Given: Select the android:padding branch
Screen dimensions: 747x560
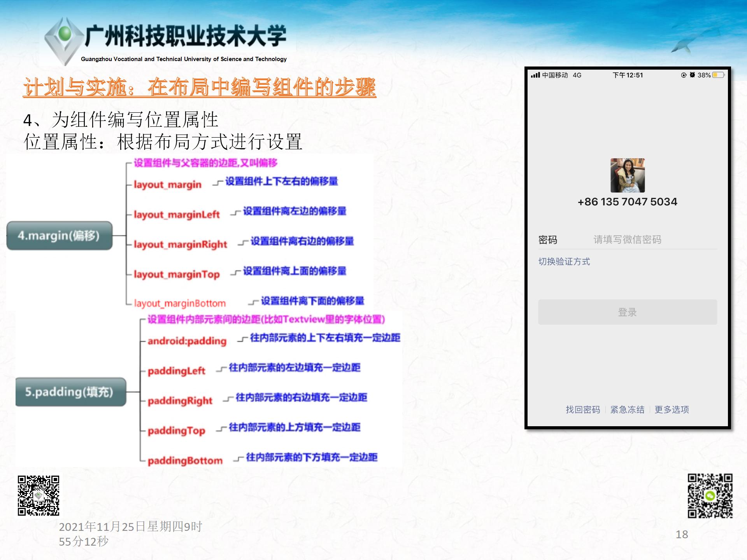Looking at the screenshot, I should pos(187,341).
